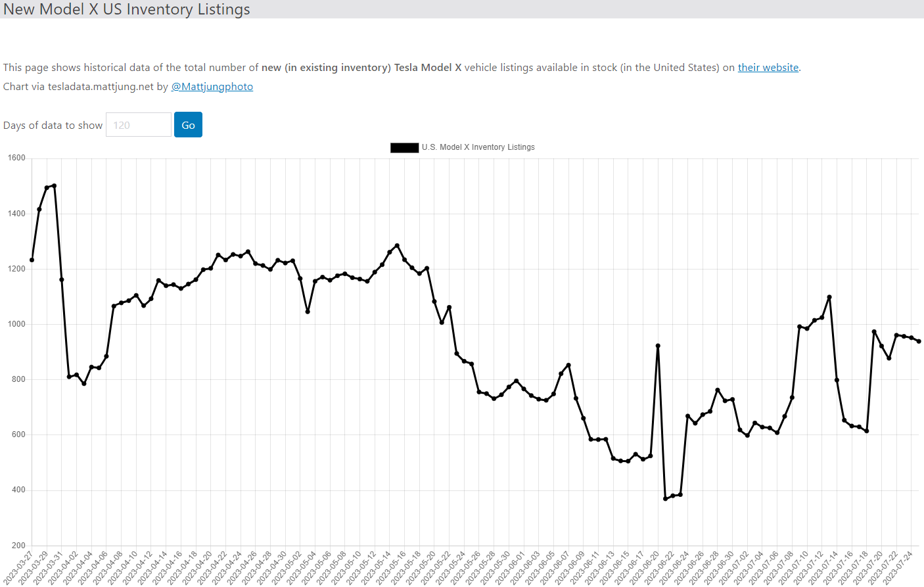The width and height of the screenshot is (924, 587).
Task: Click the "U.S. Model X Inventory Listings" legend label
Action: pyautogui.click(x=478, y=147)
